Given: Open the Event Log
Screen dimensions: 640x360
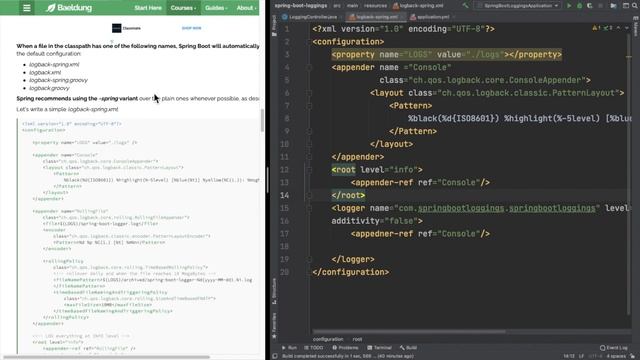Looking at the screenshot, I should (x=613, y=348).
